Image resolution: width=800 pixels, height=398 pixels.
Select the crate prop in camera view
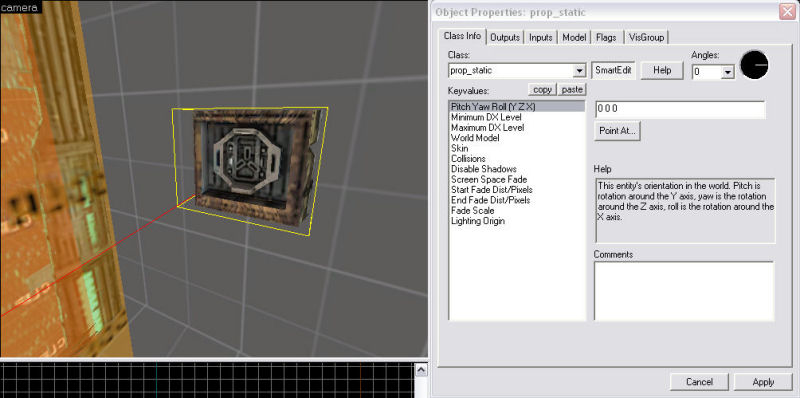254,168
